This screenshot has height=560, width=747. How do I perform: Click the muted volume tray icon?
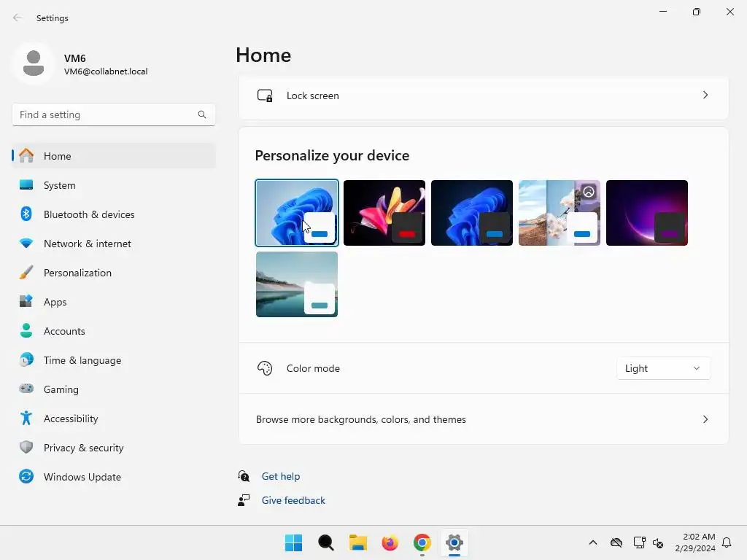[x=658, y=542]
